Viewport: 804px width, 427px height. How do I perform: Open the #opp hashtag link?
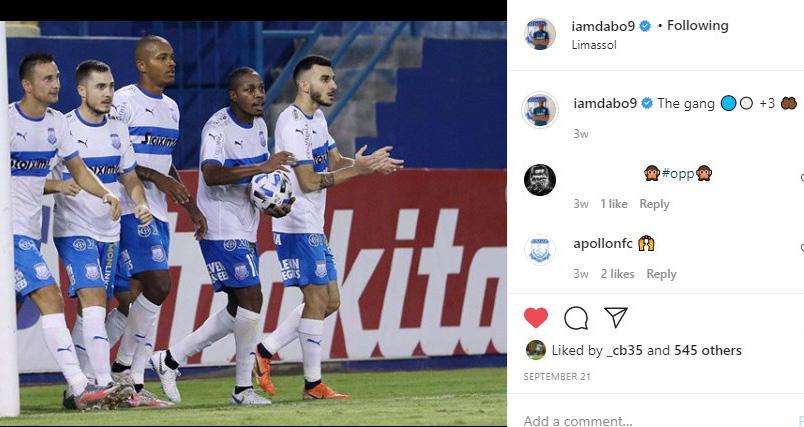(677, 174)
